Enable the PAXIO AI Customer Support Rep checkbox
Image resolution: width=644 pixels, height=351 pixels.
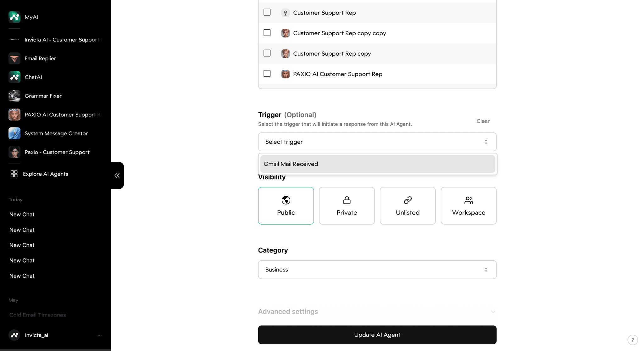click(x=267, y=74)
